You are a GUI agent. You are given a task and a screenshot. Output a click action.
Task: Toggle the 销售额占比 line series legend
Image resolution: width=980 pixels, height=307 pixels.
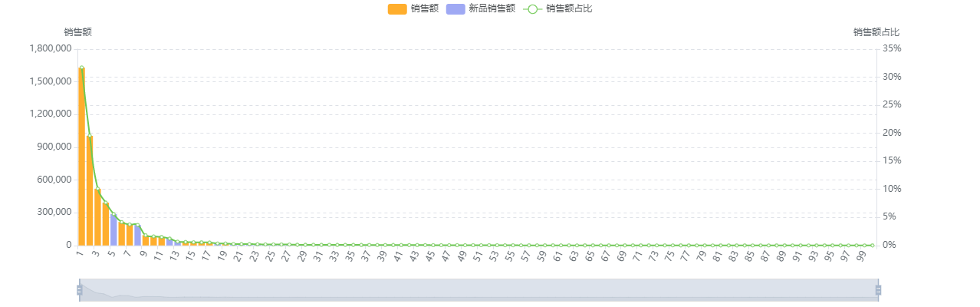557,8
